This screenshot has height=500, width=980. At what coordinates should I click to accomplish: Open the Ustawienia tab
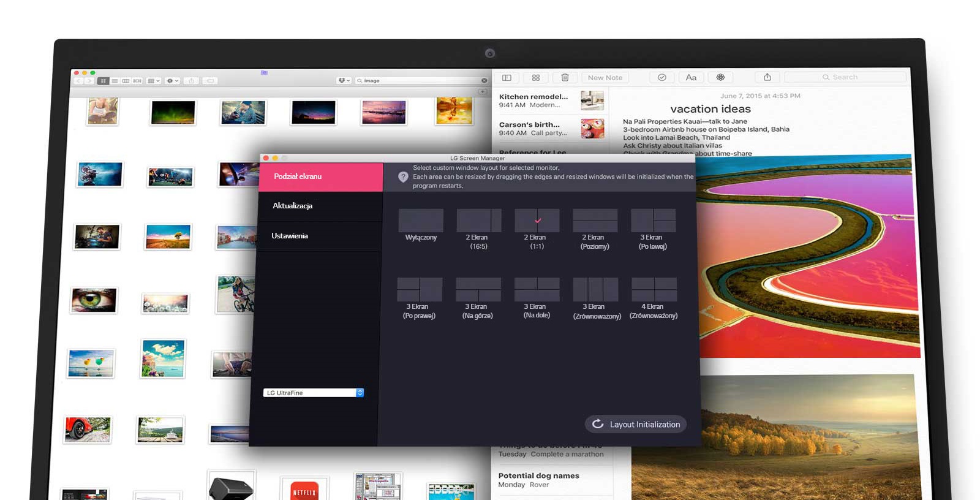[320, 236]
